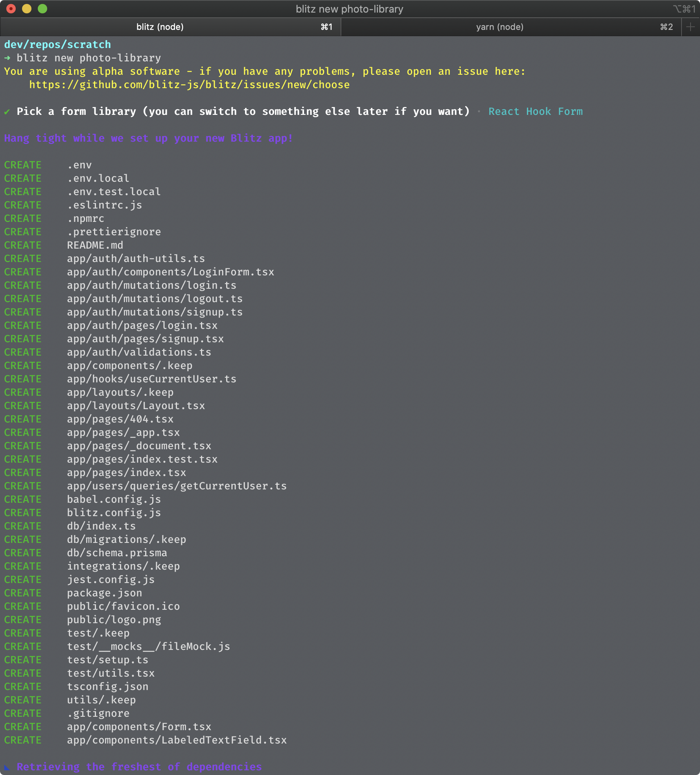This screenshot has height=775, width=700.
Task: Click the 'Hang tight while we set up' message
Action: pos(149,138)
